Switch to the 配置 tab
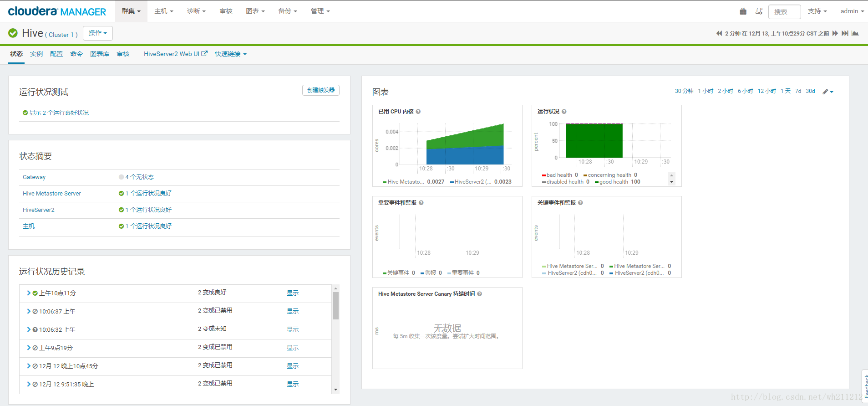 56,54
